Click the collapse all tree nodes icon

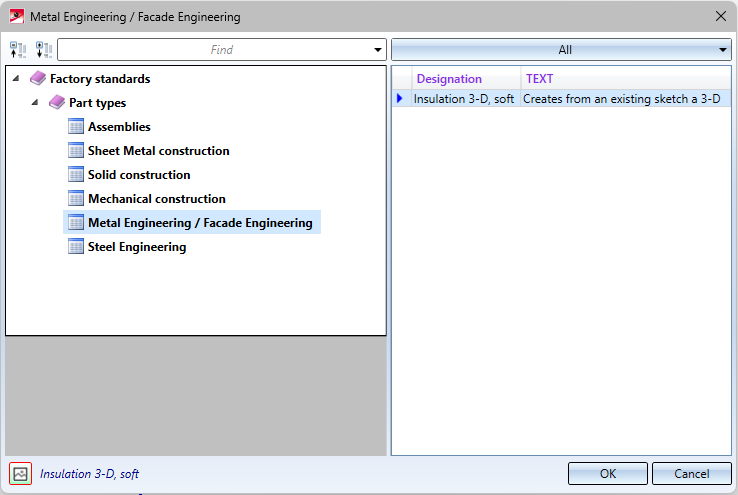tap(18, 50)
